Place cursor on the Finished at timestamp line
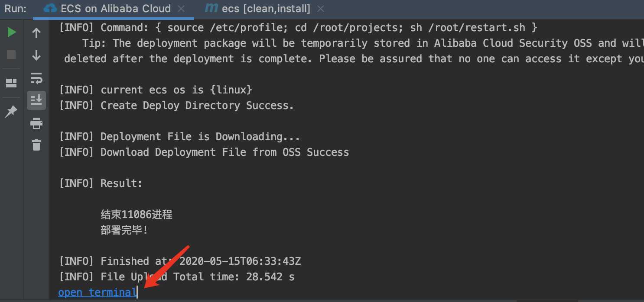644x302 pixels. point(180,261)
